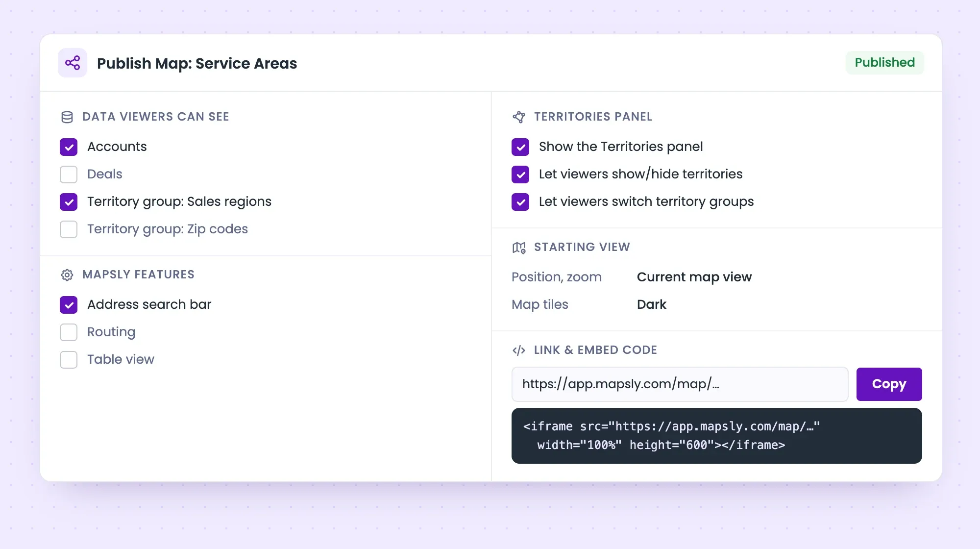The width and height of the screenshot is (980, 549).
Task: Enable the Deals checkbox
Action: pos(69,175)
